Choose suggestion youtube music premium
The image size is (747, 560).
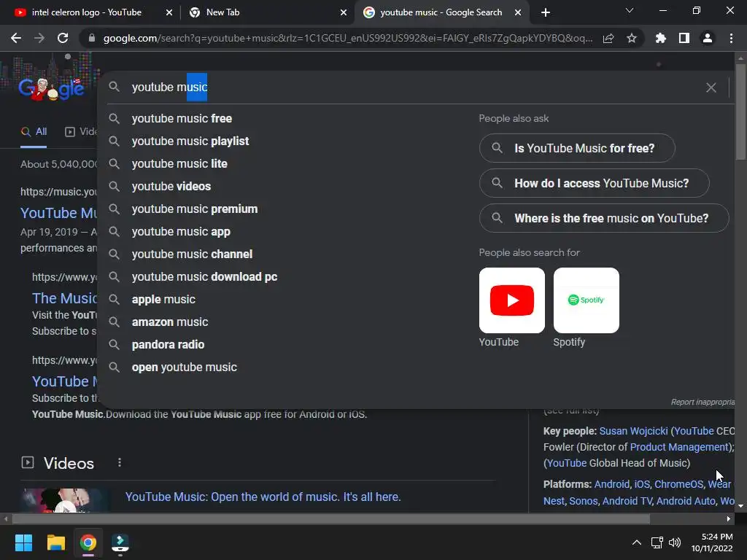(x=194, y=209)
